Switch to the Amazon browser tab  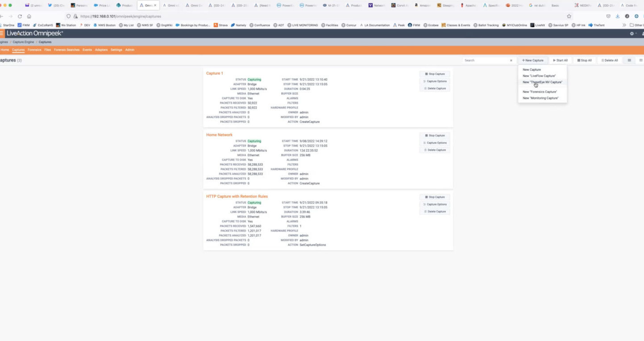tap(423, 5)
